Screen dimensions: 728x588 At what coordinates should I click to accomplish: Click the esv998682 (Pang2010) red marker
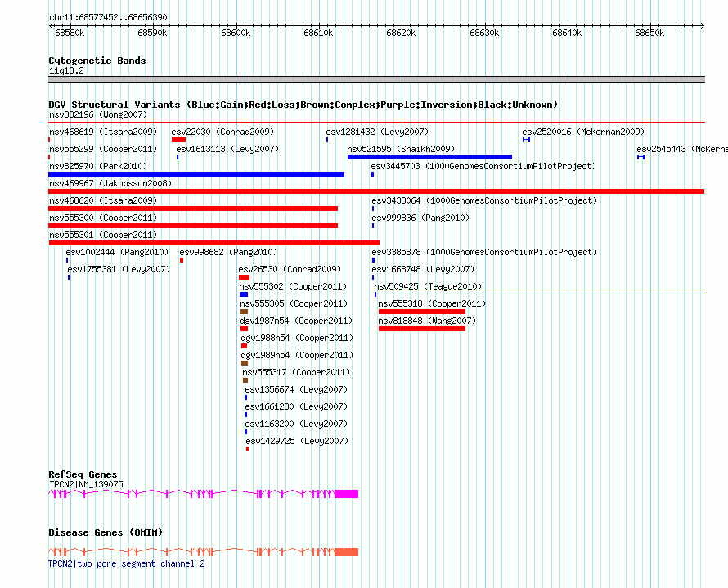182,260
